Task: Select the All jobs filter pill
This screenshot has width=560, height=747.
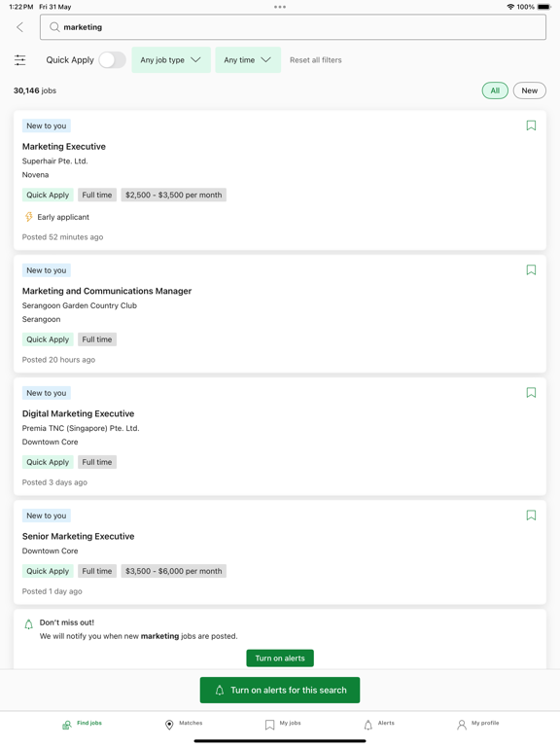Action: click(495, 90)
